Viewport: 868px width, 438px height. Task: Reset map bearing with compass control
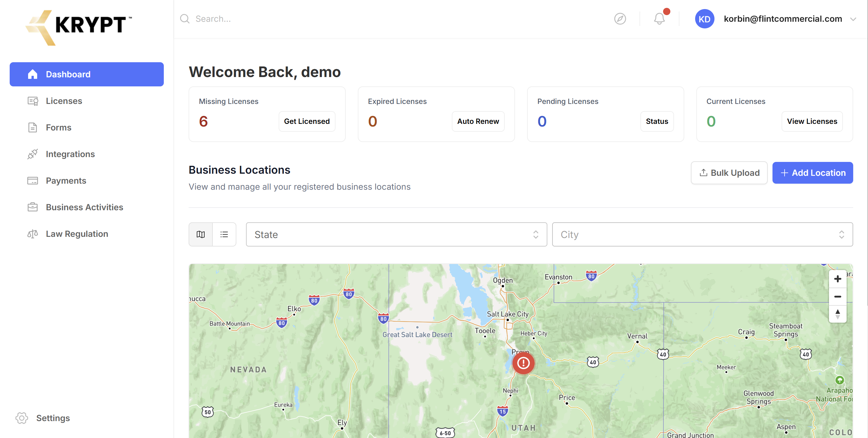tap(837, 314)
